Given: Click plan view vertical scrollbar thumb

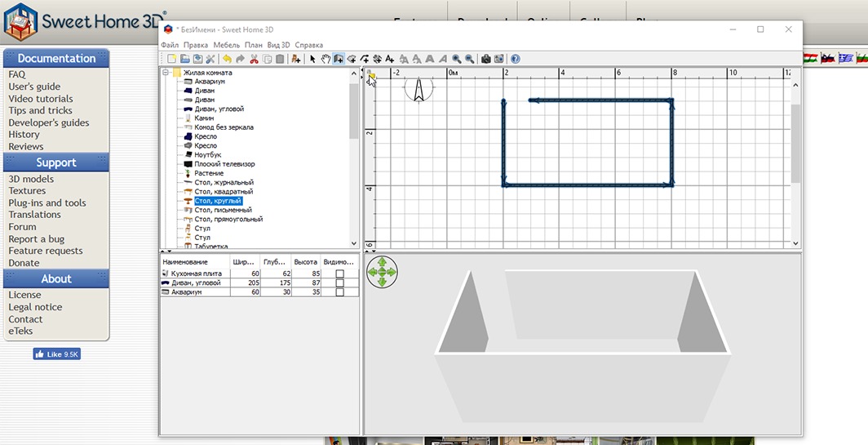Looking at the screenshot, I should click(x=796, y=143).
